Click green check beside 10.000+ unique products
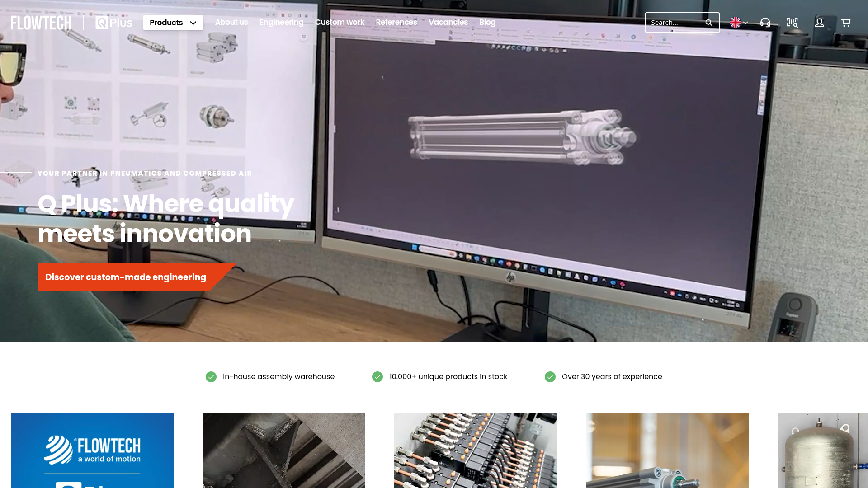 coord(377,377)
